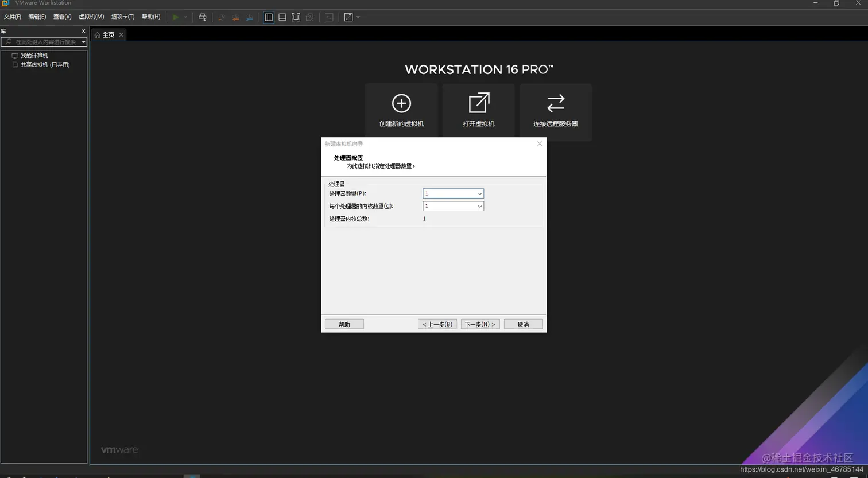868x478 pixels.
Task: Open the 每个处理器的内核数量(C) dropdown
Action: click(x=454, y=206)
